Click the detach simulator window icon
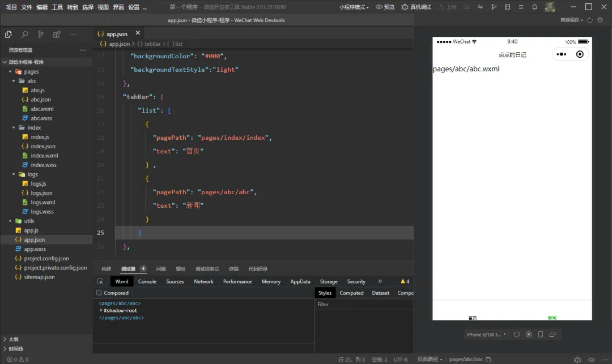The height and width of the screenshot is (364, 612). tap(552, 335)
